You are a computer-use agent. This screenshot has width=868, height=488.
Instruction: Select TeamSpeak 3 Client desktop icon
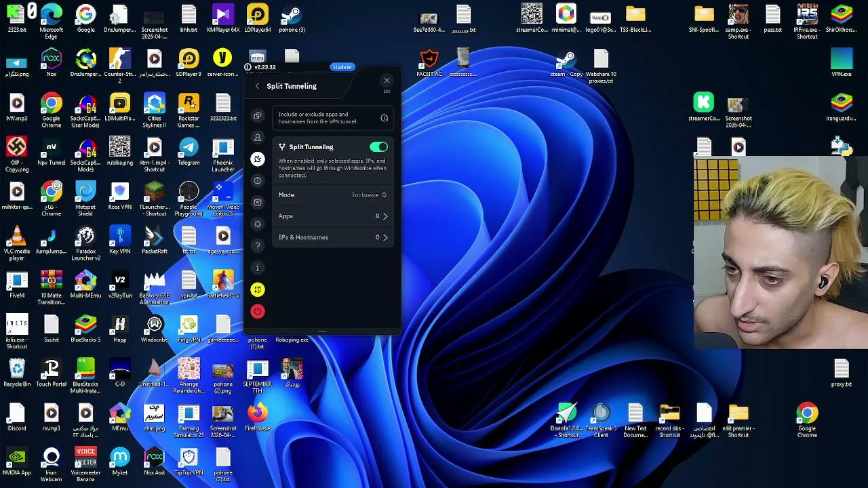601,420
